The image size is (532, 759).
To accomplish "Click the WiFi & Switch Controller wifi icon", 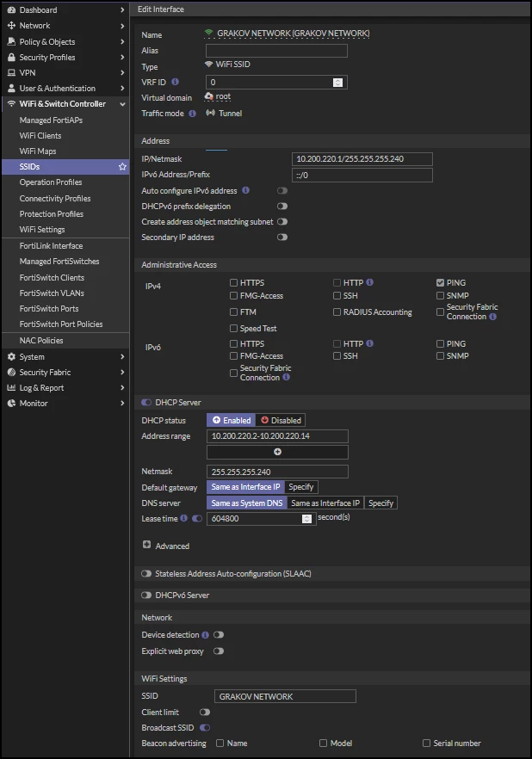I will pyautogui.click(x=11, y=103).
